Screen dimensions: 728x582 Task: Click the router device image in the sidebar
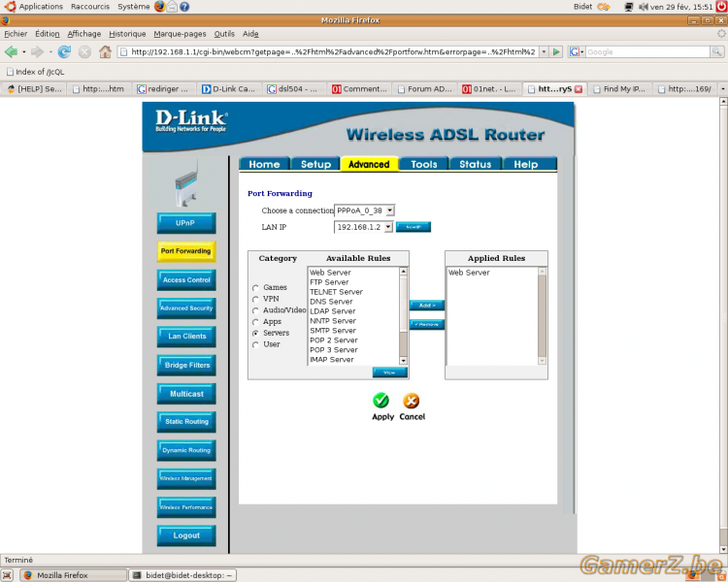tap(186, 183)
